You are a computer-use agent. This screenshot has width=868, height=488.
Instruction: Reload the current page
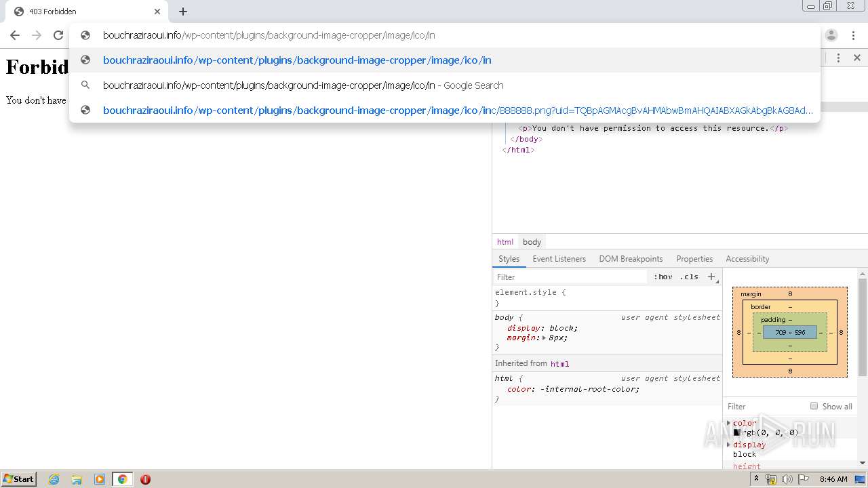pos(58,35)
